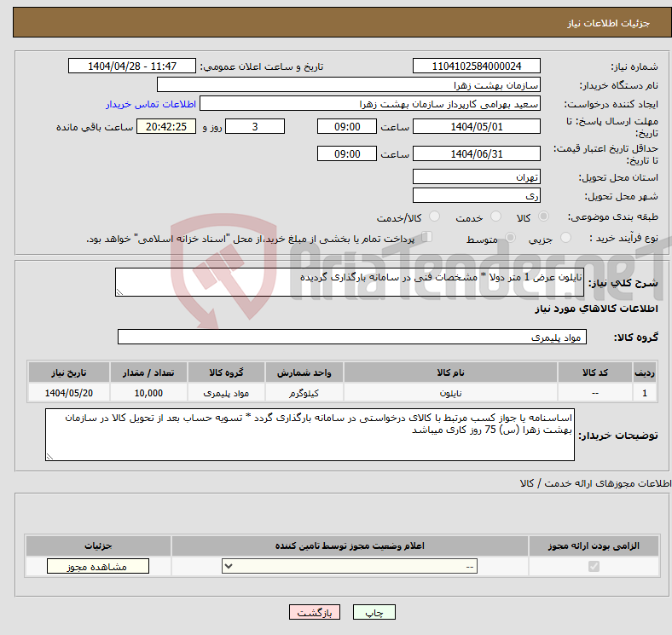Click the توضیحات خریدار notes textarea
Image resolution: width=672 pixels, height=635 pixels.
coord(310,435)
